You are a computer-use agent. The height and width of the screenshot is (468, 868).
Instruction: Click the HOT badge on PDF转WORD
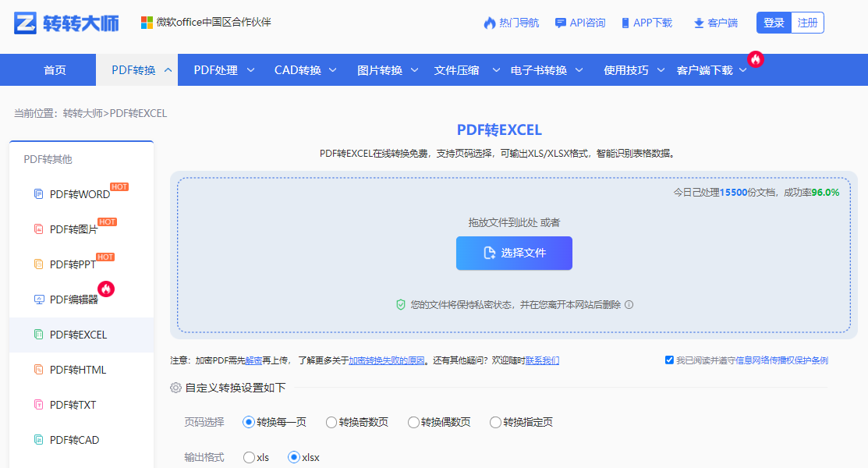click(x=119, y=186)
